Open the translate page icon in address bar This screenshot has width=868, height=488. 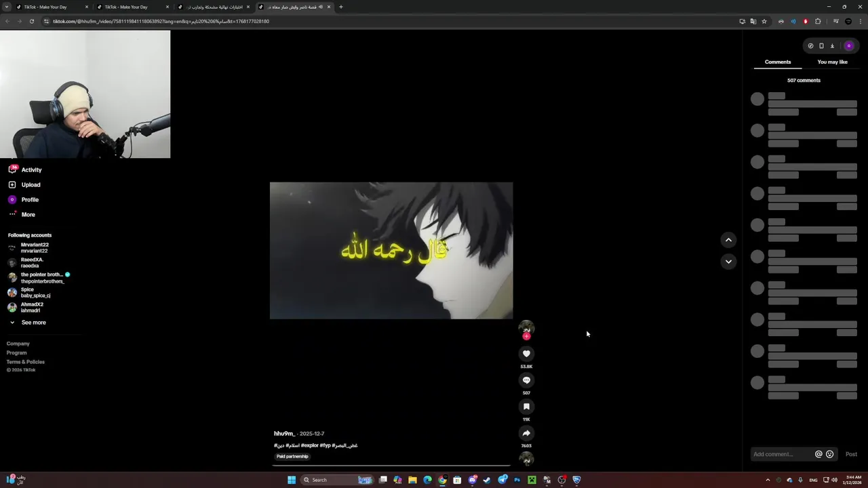click(x=753, y=21)
